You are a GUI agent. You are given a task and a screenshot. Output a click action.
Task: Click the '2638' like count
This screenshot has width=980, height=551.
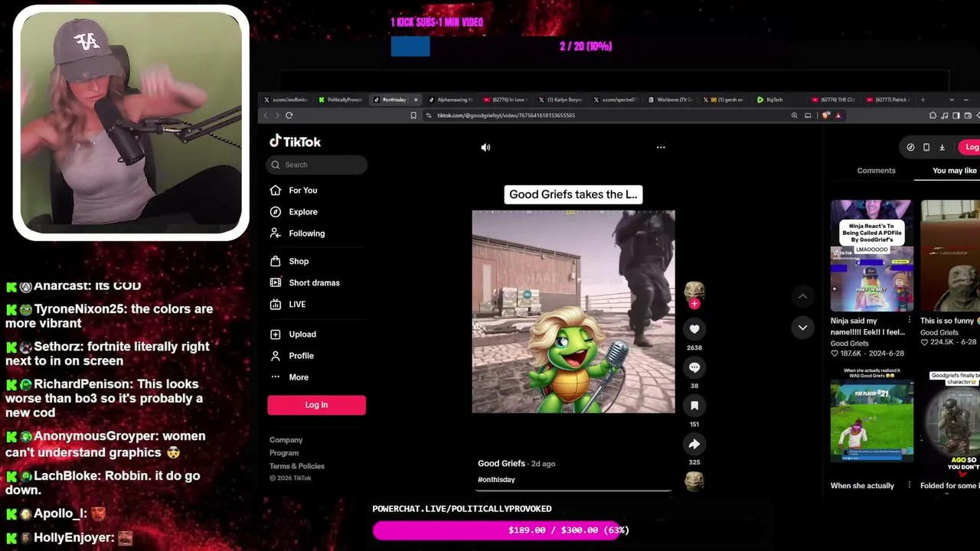click(694, 347)
